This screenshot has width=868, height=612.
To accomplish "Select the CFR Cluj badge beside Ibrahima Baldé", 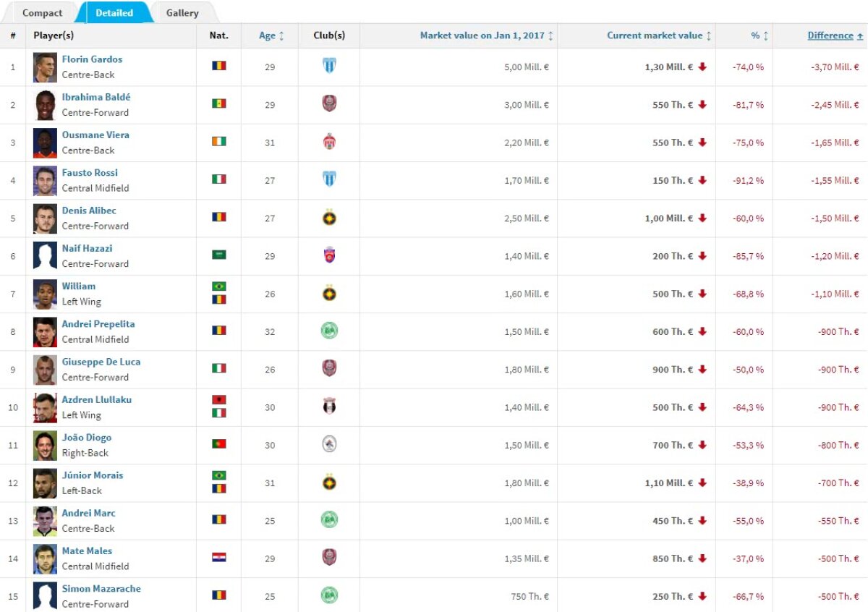I will click(329, 104).
